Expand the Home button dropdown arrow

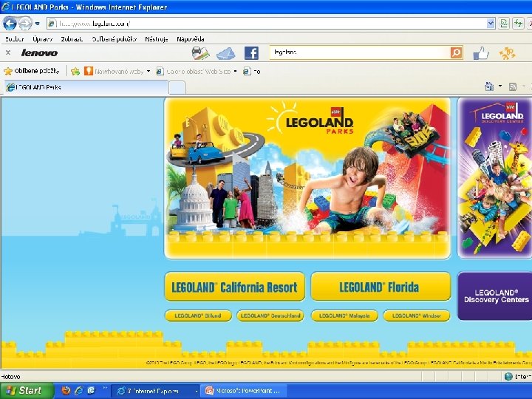click(x=500, y=86)
